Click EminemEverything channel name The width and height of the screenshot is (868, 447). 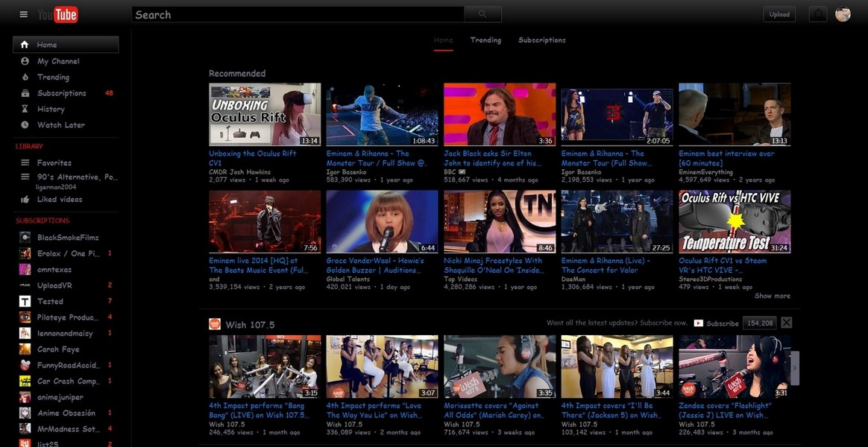tap(705, 172)
